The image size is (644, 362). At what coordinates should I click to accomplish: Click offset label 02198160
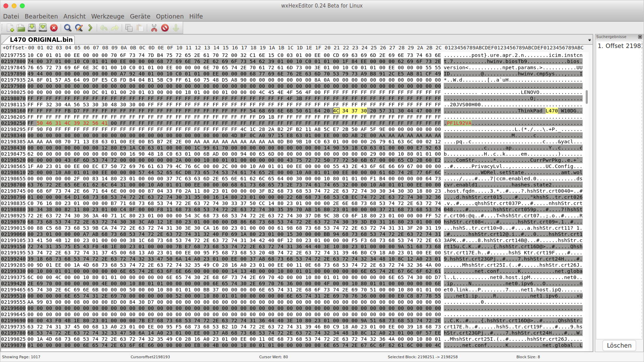pos(13,111)
